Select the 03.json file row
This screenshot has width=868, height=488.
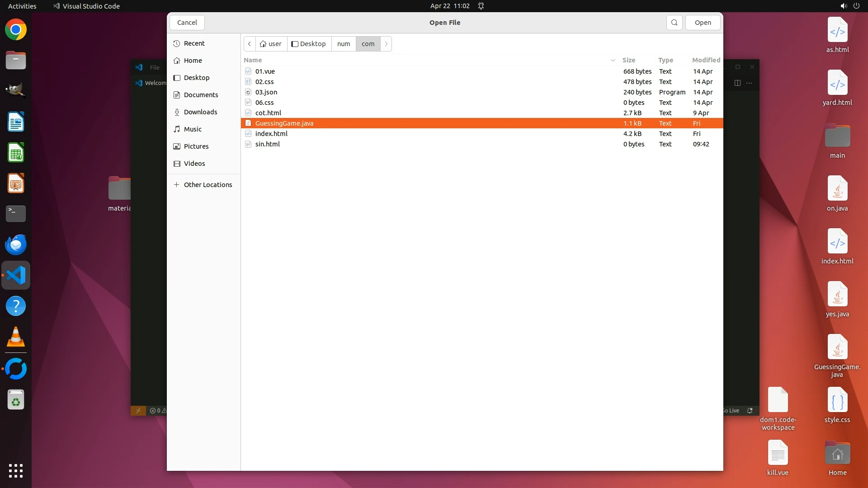coord(266,92)
